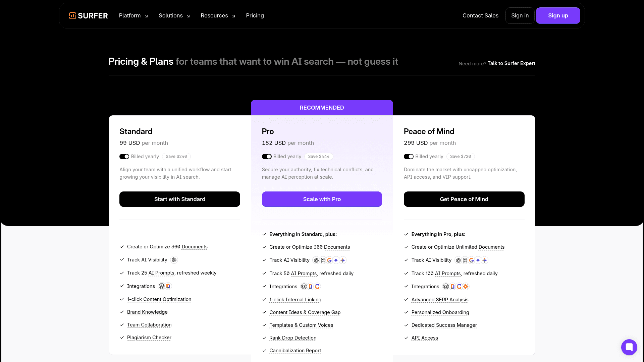Image resolution: width=644 pixels, height=362 pixels.
Task: Click the Scale with Pro button
Action: coord(322,199)
